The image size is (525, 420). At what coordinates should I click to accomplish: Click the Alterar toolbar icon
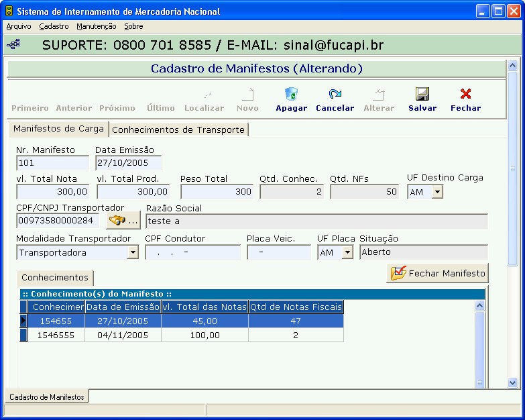pyautogui.click(x=379, y=95)
